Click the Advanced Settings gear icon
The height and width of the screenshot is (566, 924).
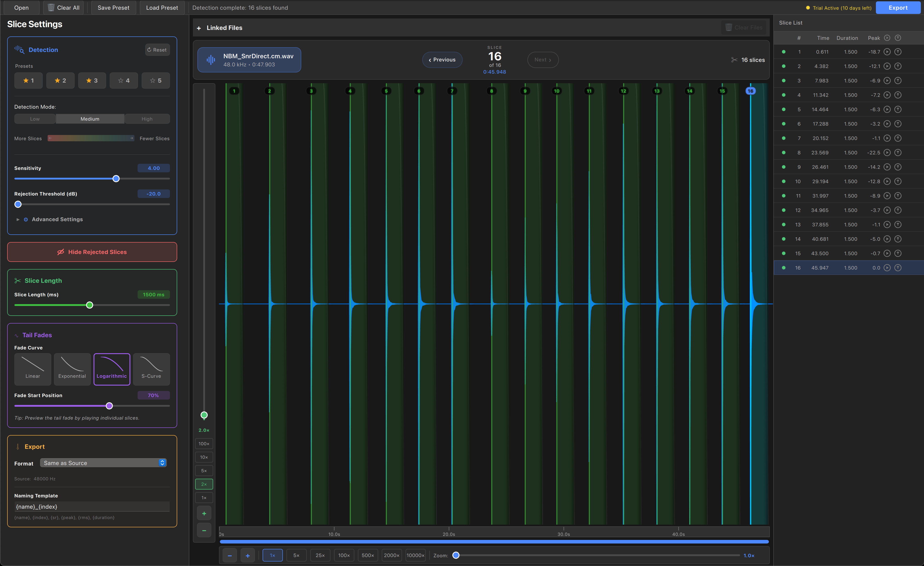[x=25, y=219]
